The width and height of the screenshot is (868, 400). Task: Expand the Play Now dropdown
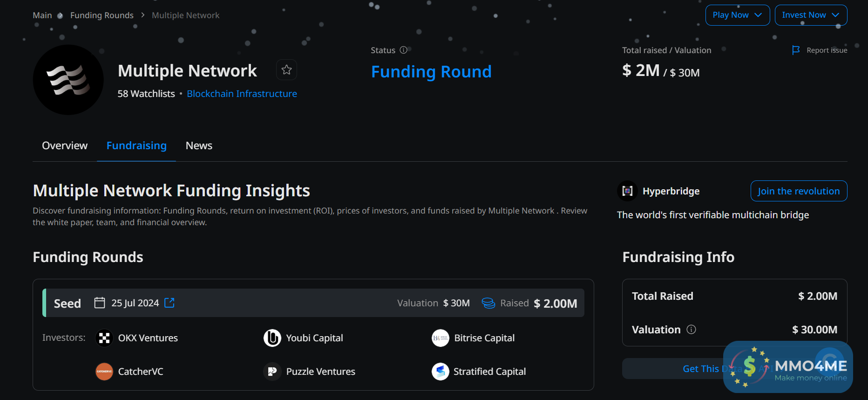pos(737,15)
